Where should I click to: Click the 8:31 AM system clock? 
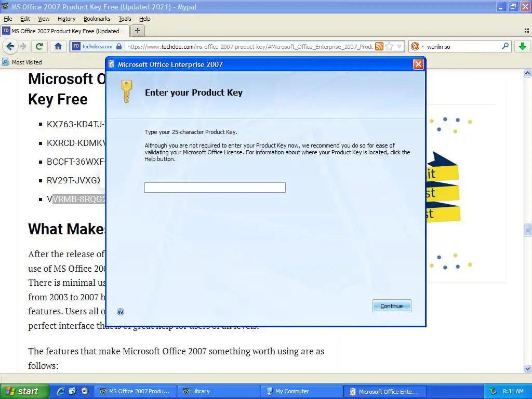[513, 391]
